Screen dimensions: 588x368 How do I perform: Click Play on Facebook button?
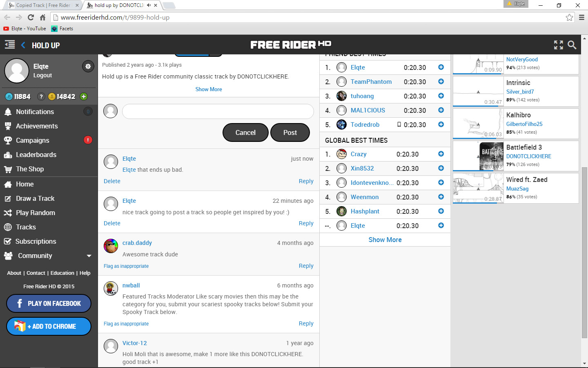[x=49, y=303]
